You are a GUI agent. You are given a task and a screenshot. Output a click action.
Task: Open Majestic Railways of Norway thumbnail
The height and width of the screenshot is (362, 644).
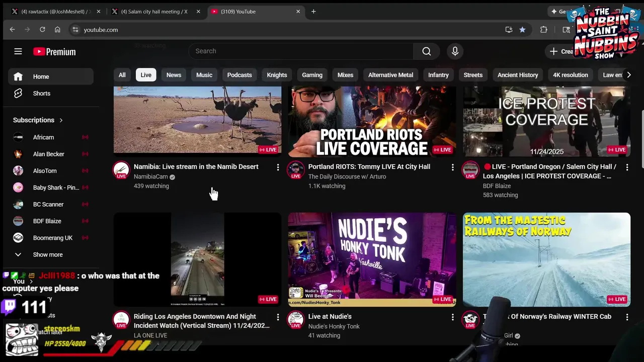tap(546, 259)
